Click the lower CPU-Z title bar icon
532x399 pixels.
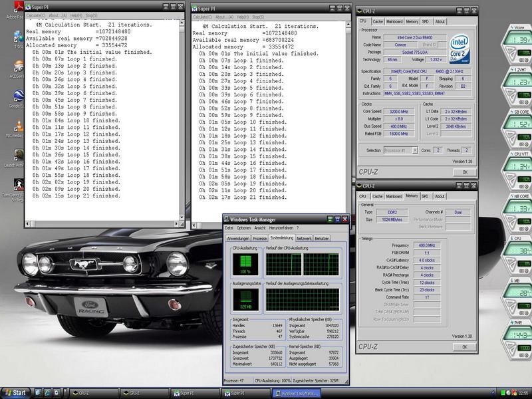pyautogui.click(x=359, y=186)
